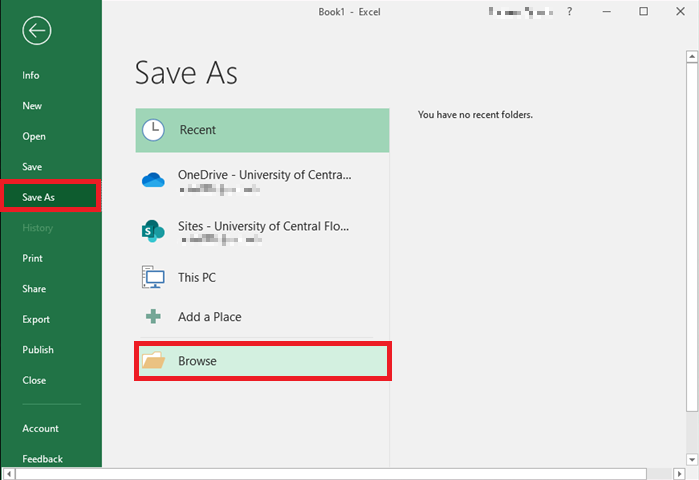The image size is (699, 480).
Task: Maximize the Excel window
Action: [643, 12]
